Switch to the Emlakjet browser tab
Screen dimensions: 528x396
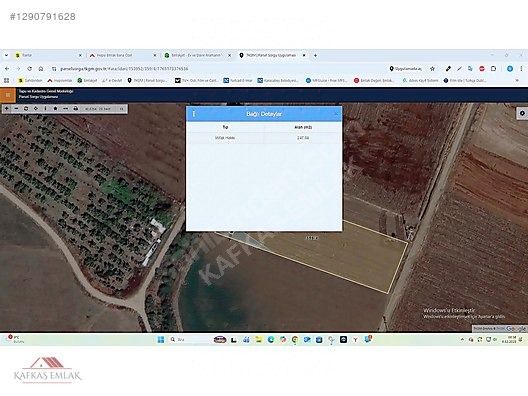tap(197, 55)
